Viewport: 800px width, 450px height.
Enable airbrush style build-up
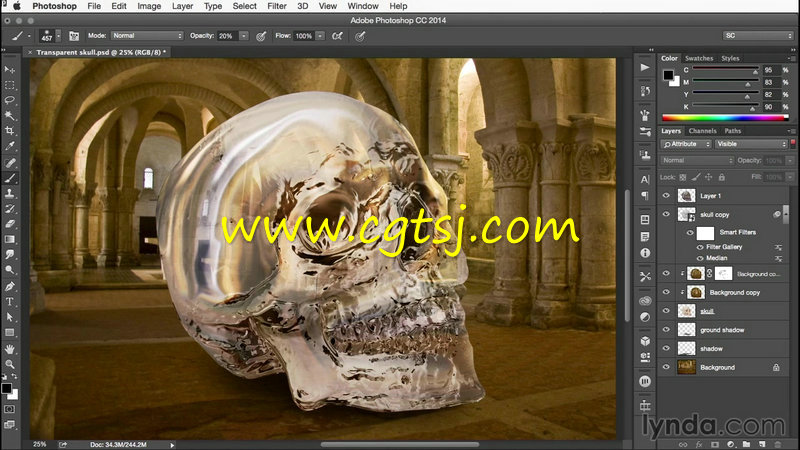tap(337, 36)
